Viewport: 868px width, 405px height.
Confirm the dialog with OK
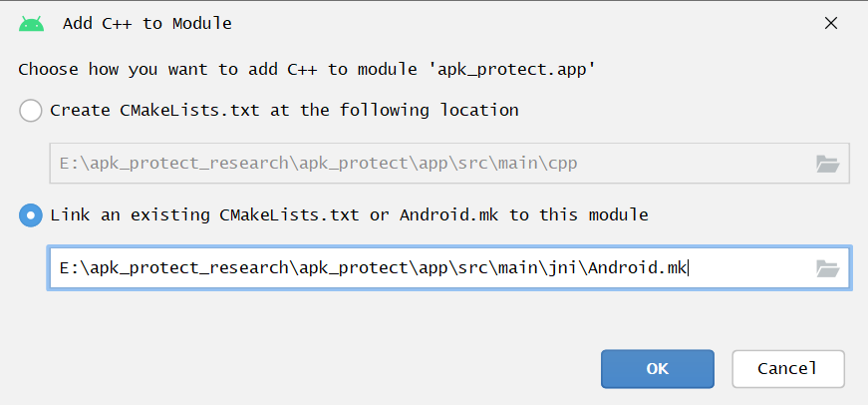[x=657, y=368]
